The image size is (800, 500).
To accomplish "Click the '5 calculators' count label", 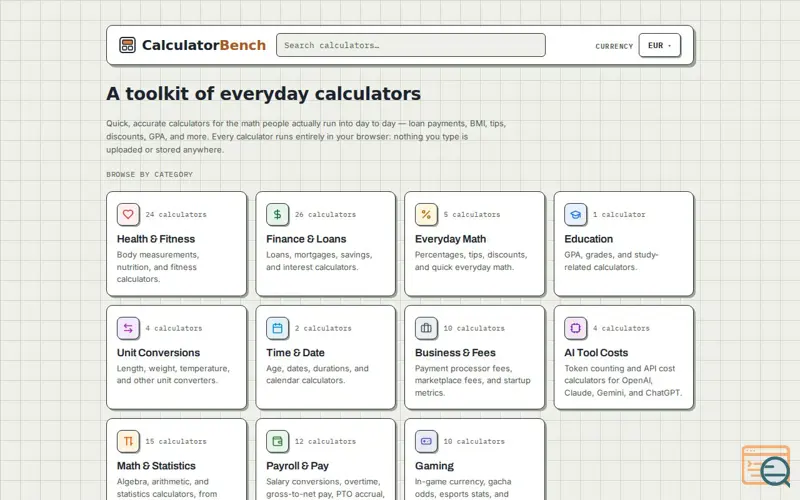I will (472, 214).
